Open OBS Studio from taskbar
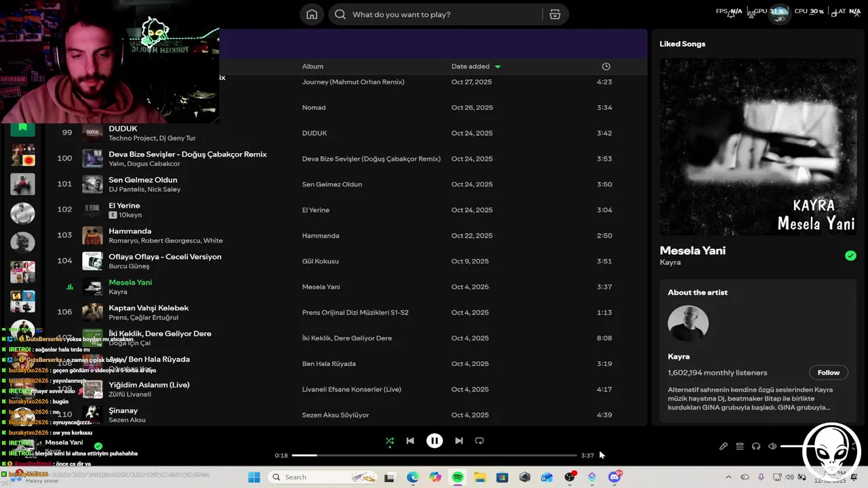The width and height of the screenshot is (868, 488). point(570,477)
